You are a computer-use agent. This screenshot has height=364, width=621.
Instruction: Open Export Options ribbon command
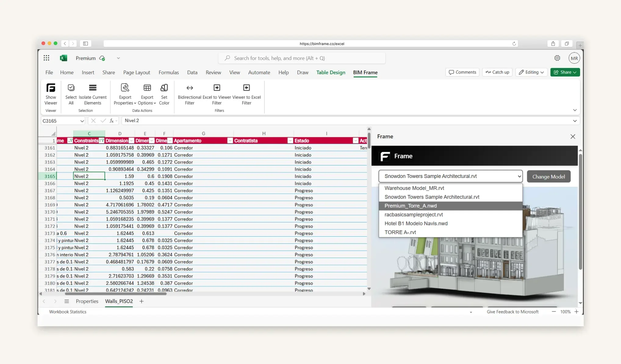tap(147, 94)
